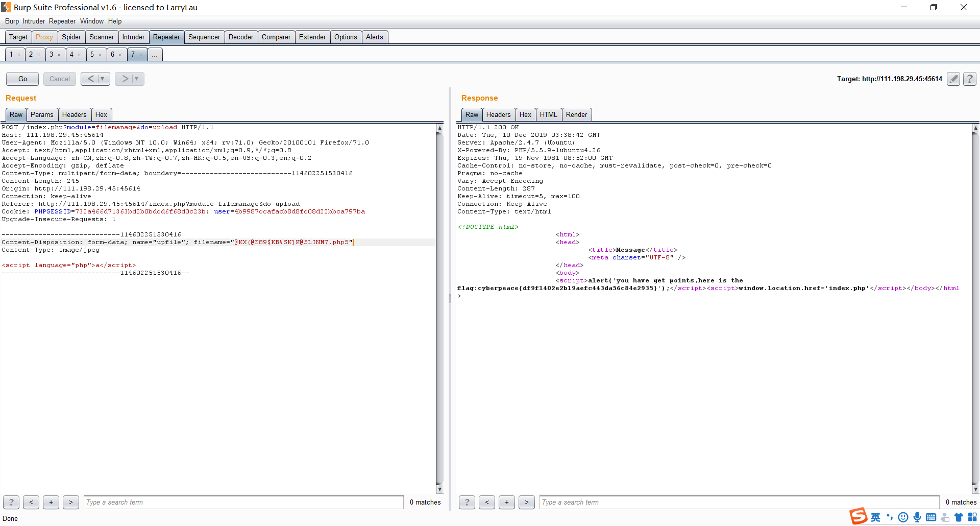Image resolution: width=980 pixels, height=526 pixels.
Task: Open the new Repeater tab ellipsis
Action: [x=155, y=55]
